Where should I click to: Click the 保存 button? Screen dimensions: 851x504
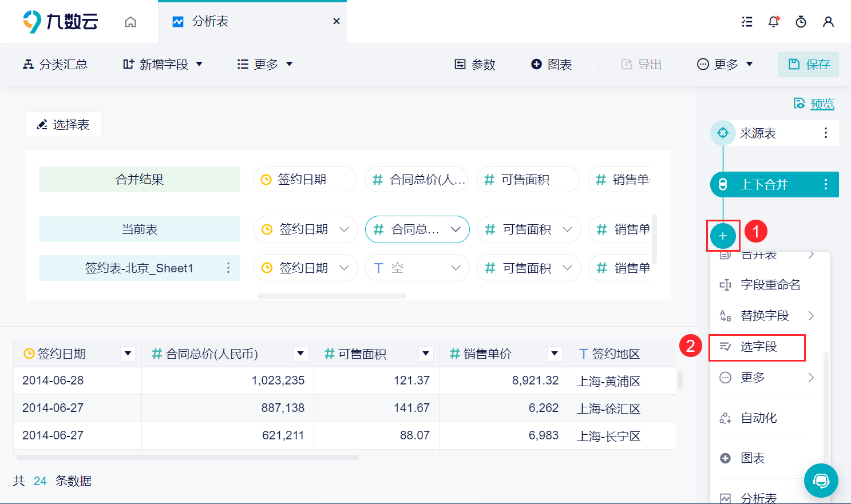coord(808,64)
